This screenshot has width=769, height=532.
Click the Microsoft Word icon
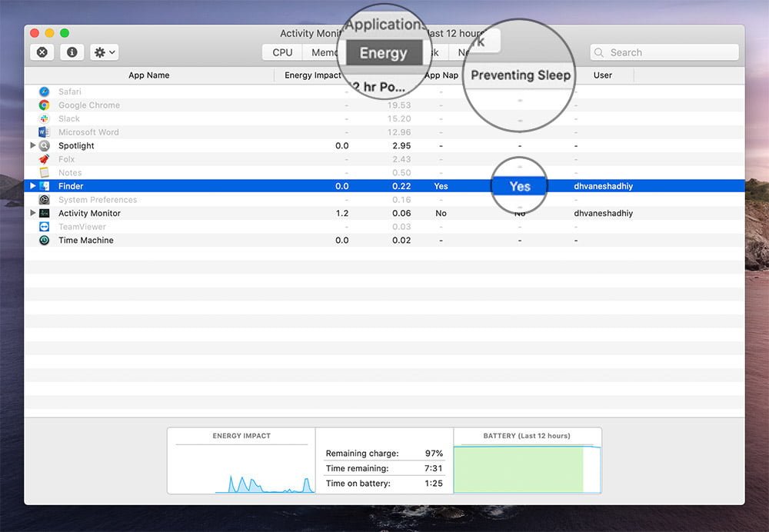point(45,132)
